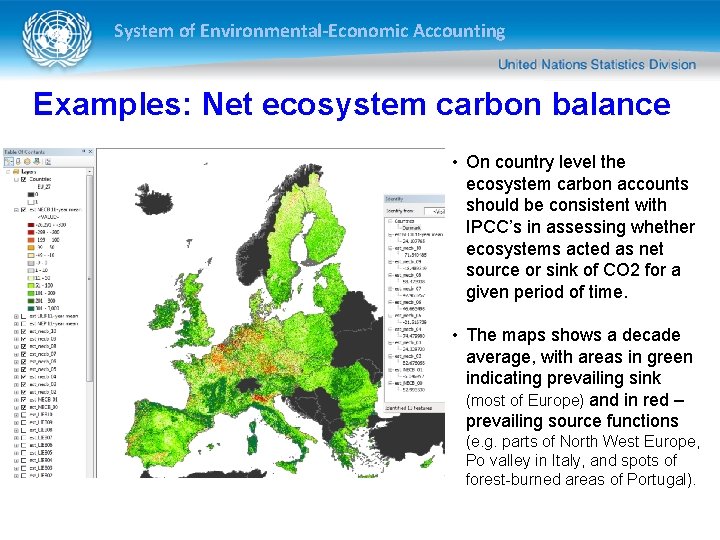Select ext_necb_08 in Identify results tree
The image size is (720, 540).
(408, 275)
